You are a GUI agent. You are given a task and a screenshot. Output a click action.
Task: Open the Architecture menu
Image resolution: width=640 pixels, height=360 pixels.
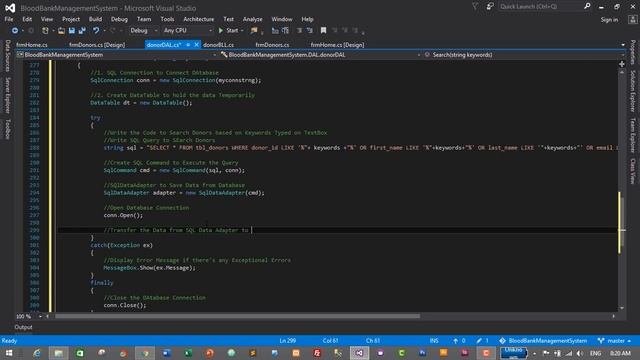[198, 19]
